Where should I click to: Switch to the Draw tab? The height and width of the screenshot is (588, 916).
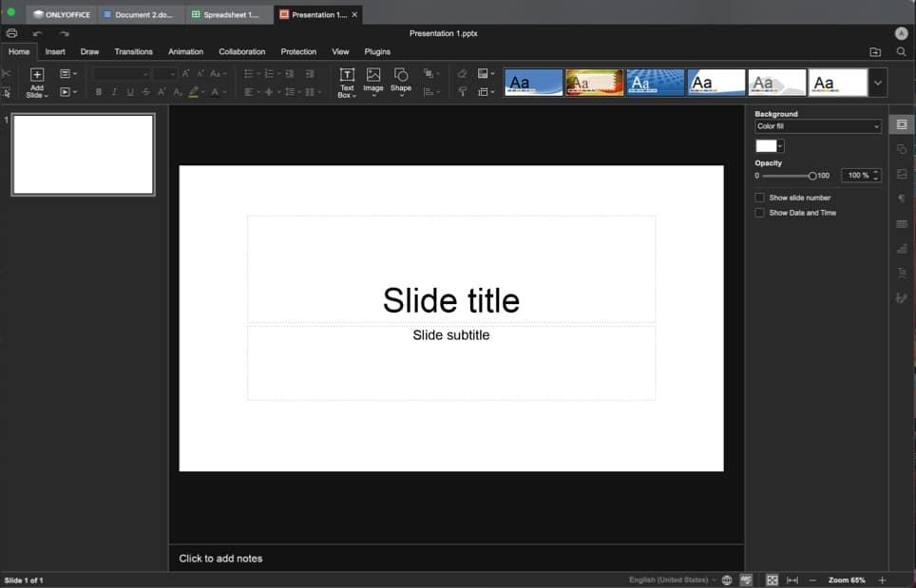[x=89, y=52]
